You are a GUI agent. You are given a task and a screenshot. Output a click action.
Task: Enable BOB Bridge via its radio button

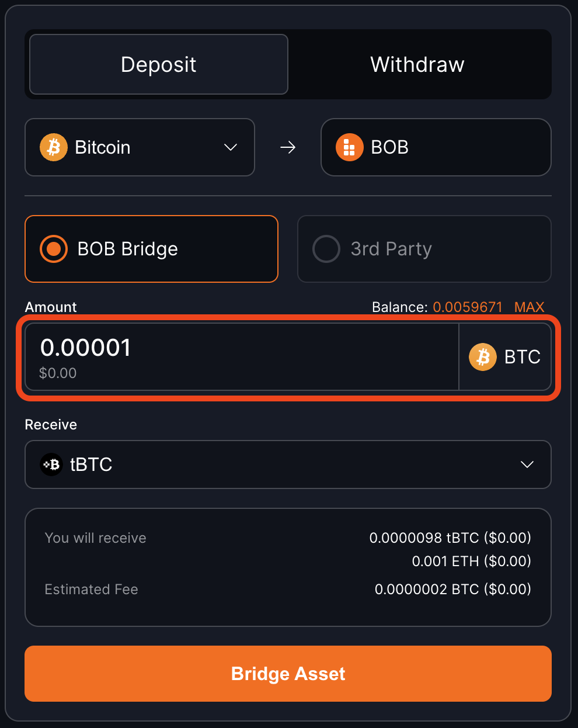pos(53,249)
